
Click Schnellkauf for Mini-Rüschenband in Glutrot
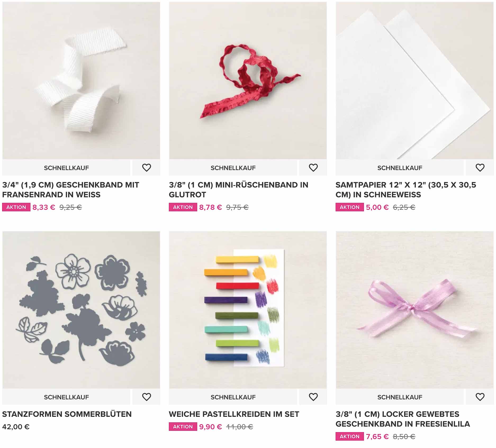tap(233, 168)
